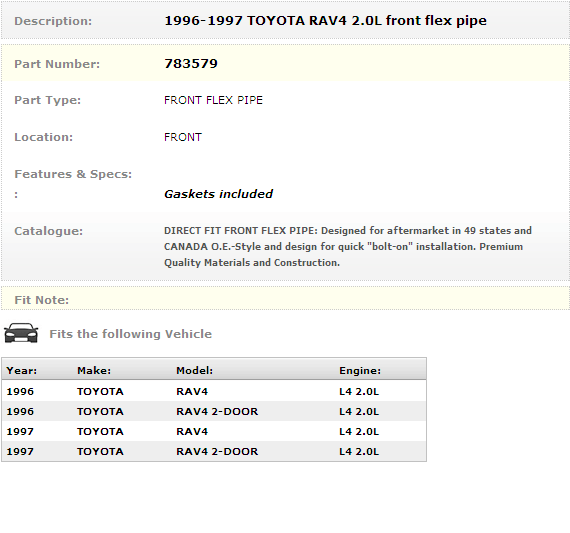
Task: Click the 1997 TOYOTA RAV4 row
Action: tap(214, 431)
